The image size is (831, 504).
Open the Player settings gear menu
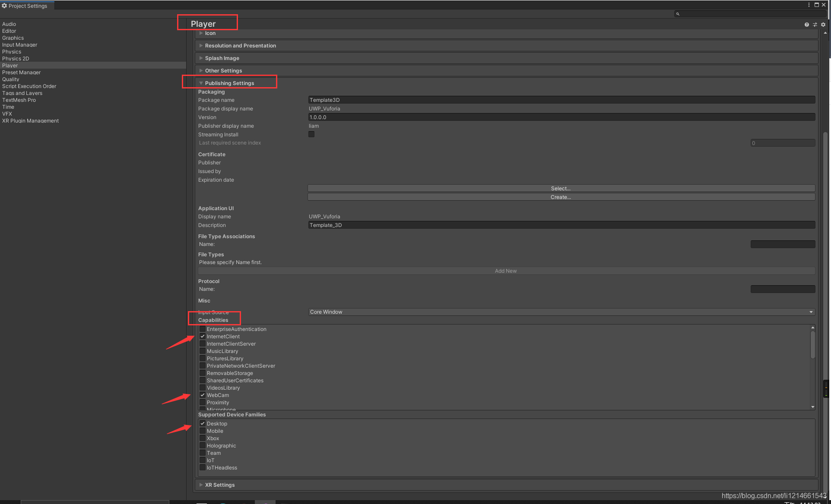tap(823, 25)
